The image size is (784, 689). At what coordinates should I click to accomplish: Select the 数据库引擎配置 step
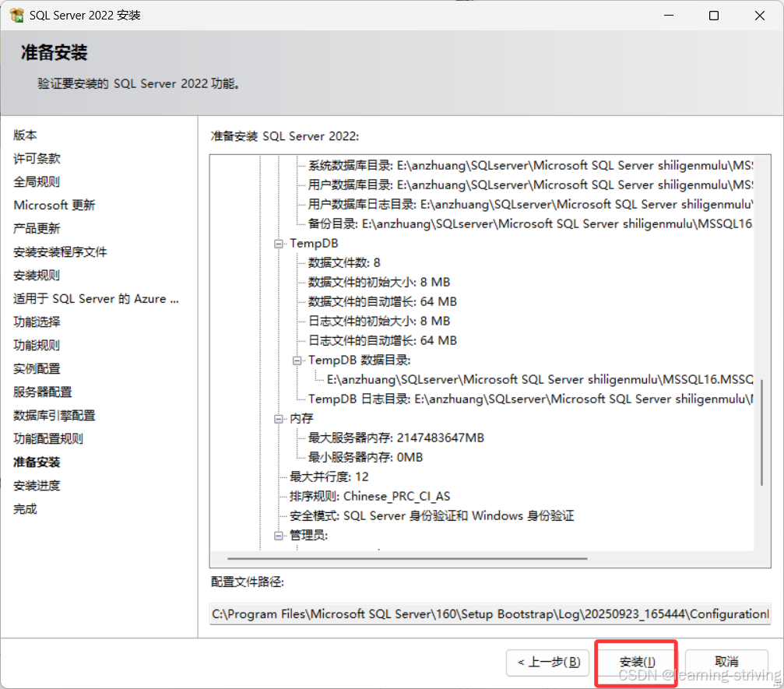click(x=54, y=416)
